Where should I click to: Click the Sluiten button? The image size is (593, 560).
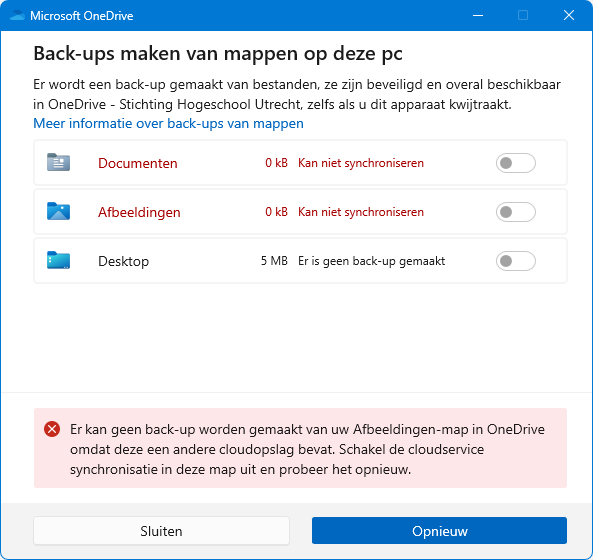(161, 531)
